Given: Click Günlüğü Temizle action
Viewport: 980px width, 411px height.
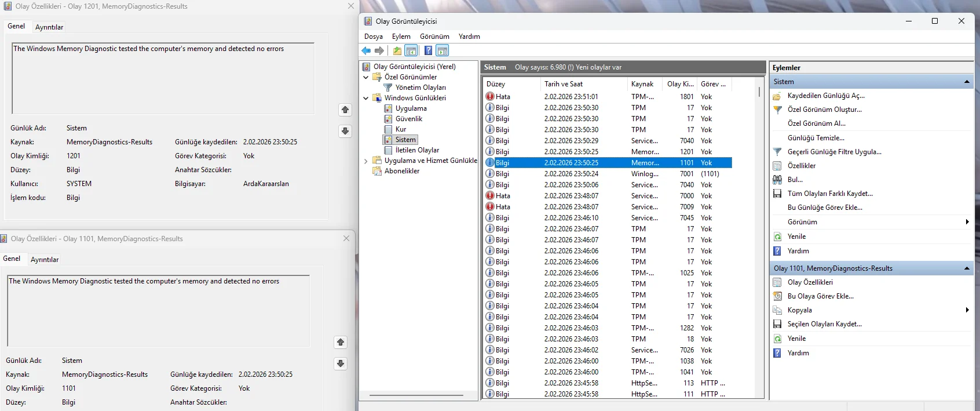Looking at the screenshot, I should [x=816, y=138].
